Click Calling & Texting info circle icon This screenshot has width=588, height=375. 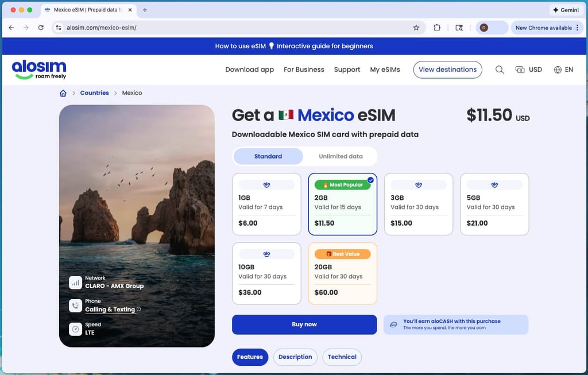pos(139,309)
